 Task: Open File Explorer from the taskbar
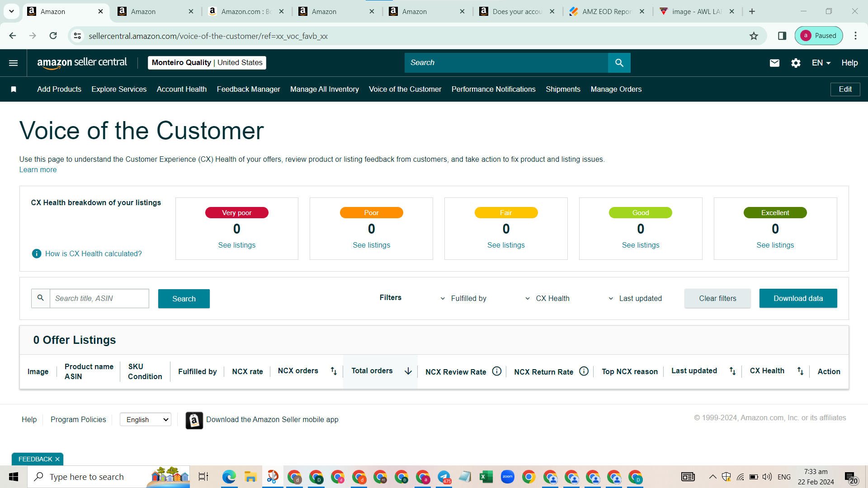click(250, 477)
